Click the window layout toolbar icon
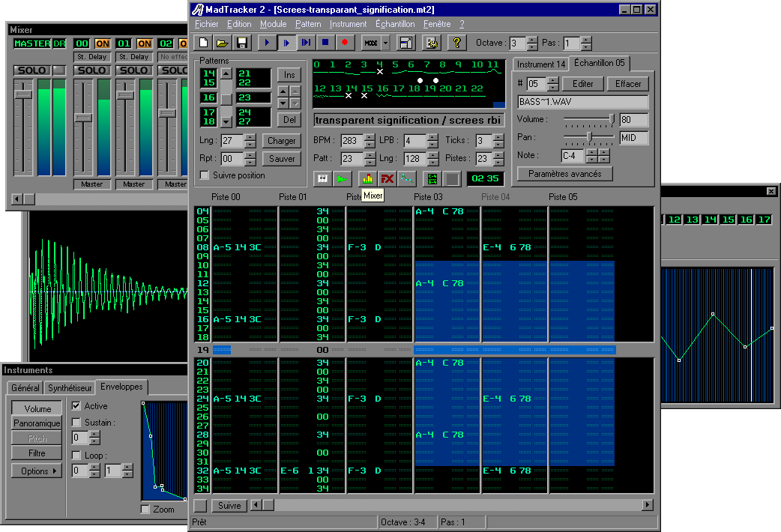 406,43
